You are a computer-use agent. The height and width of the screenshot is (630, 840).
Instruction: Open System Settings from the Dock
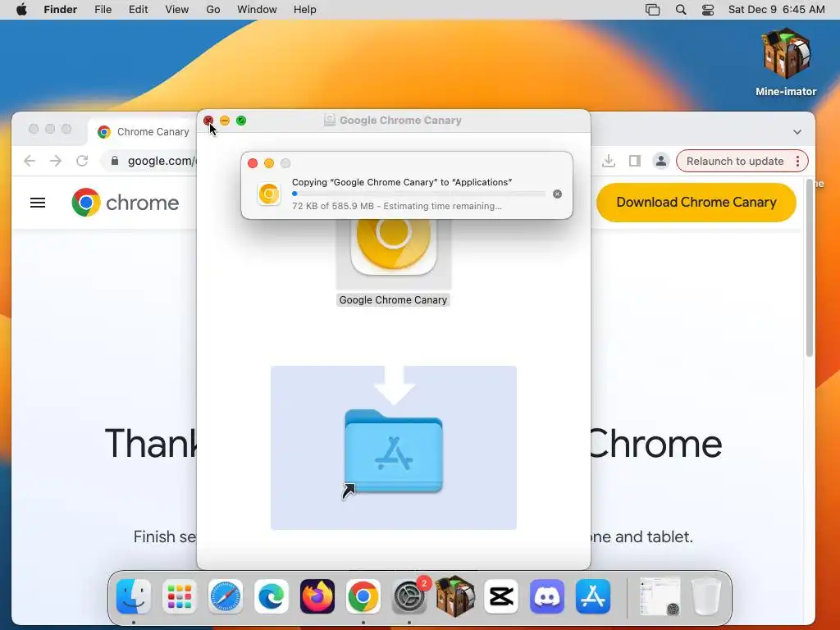[x=409, y=596]
